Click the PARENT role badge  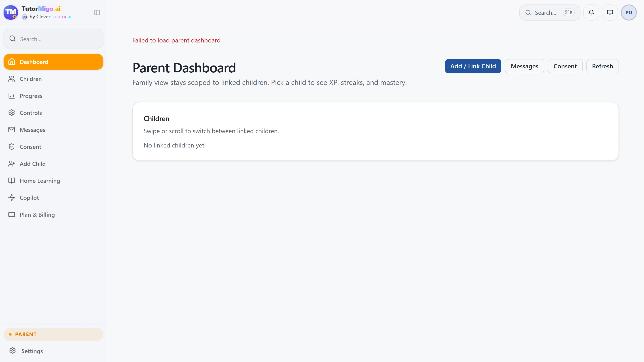(53, 334)
